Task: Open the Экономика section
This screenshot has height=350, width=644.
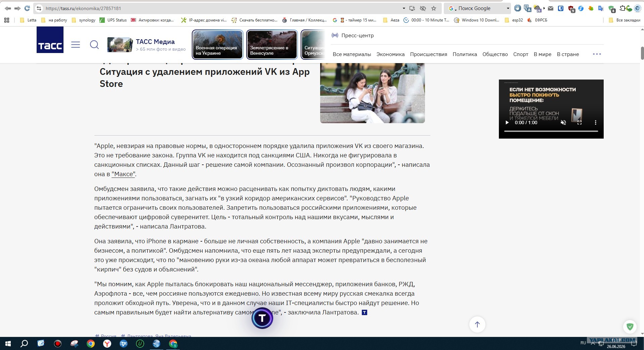Action: [x=390, y=54]
